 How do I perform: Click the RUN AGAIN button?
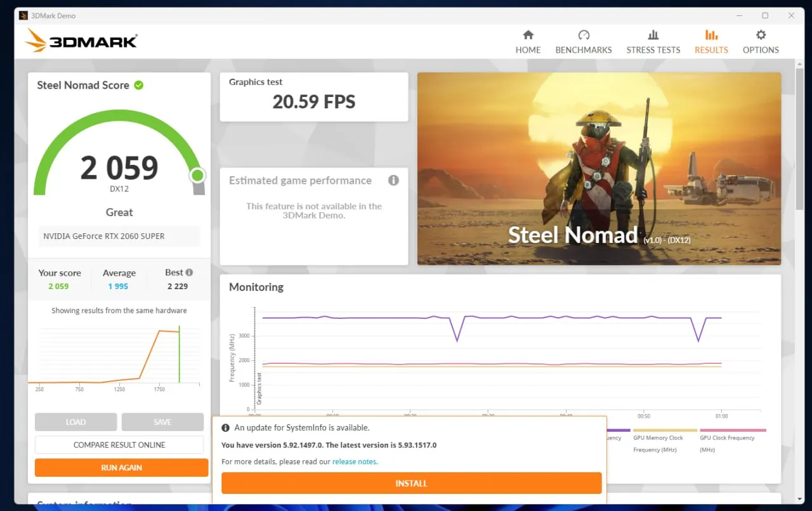[121, 468]
